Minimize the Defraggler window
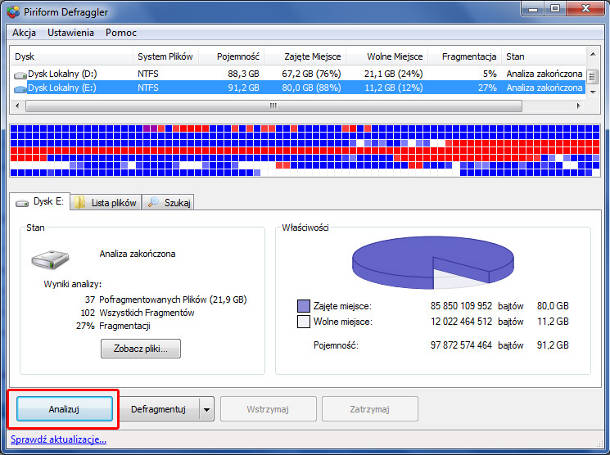 (x=533, y=9)
